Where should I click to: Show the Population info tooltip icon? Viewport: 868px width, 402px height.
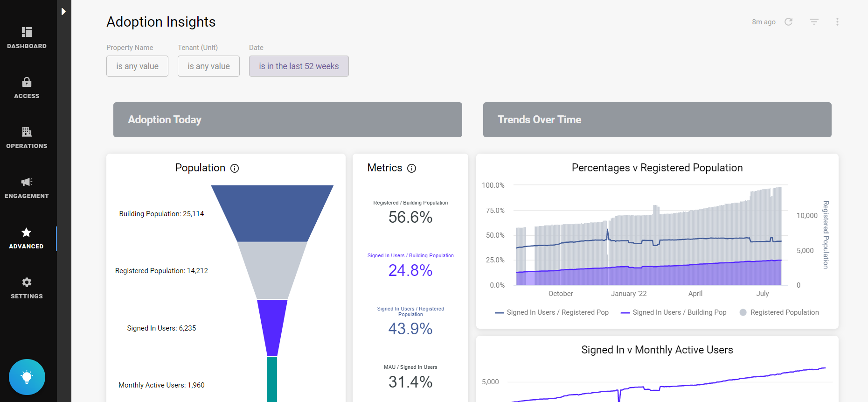point(235,168)
